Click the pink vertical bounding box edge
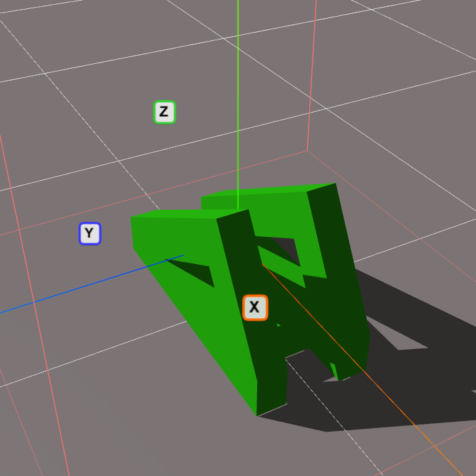The height and width of the screenshot is (476, 476). pyautogui.click(x=311, y=69)
